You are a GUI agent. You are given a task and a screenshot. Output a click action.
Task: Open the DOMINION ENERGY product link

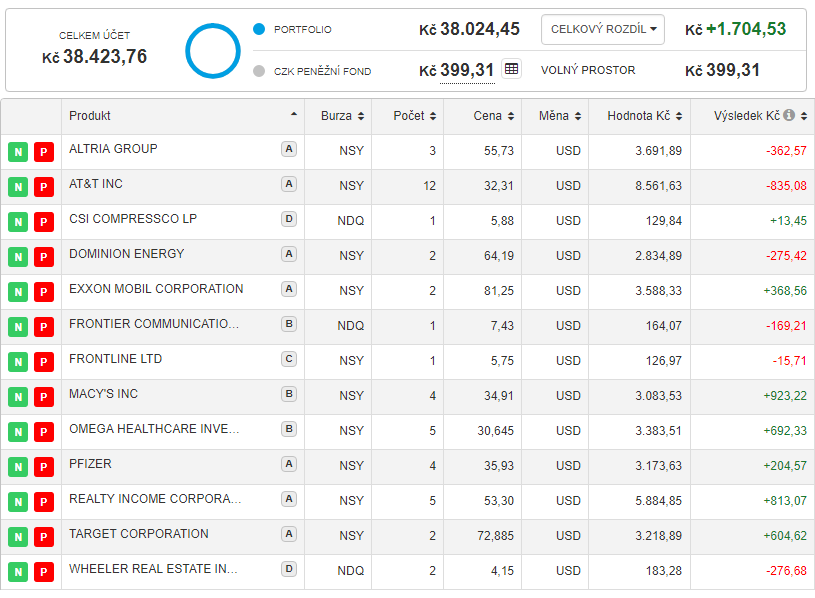(127, 254)
